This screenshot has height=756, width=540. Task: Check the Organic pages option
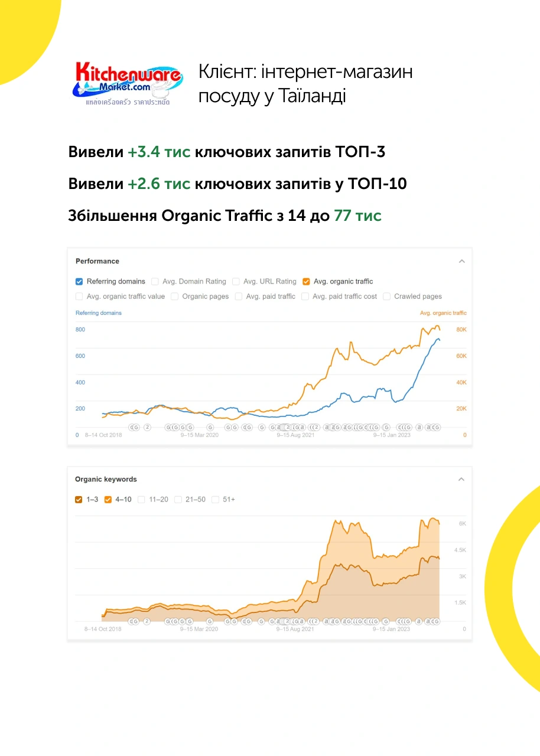pos(175,296)
